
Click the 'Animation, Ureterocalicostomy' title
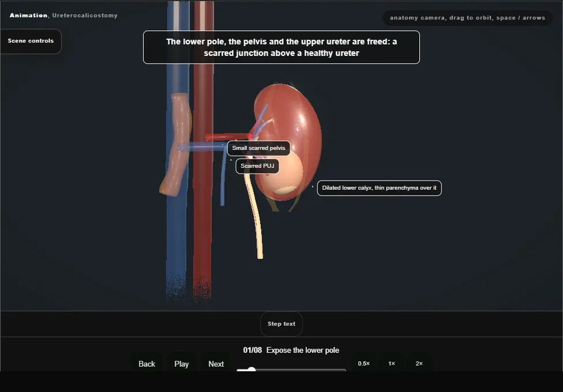point(63,16)
